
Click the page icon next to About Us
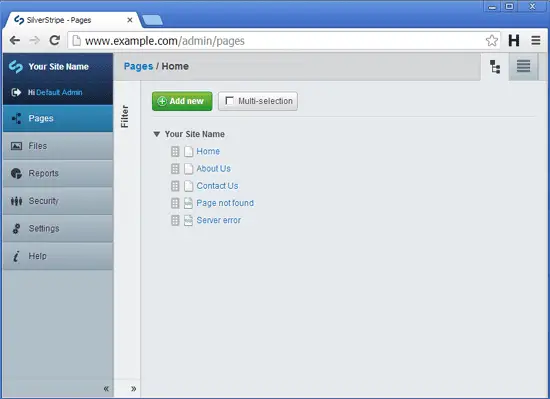tap(188, 169)
